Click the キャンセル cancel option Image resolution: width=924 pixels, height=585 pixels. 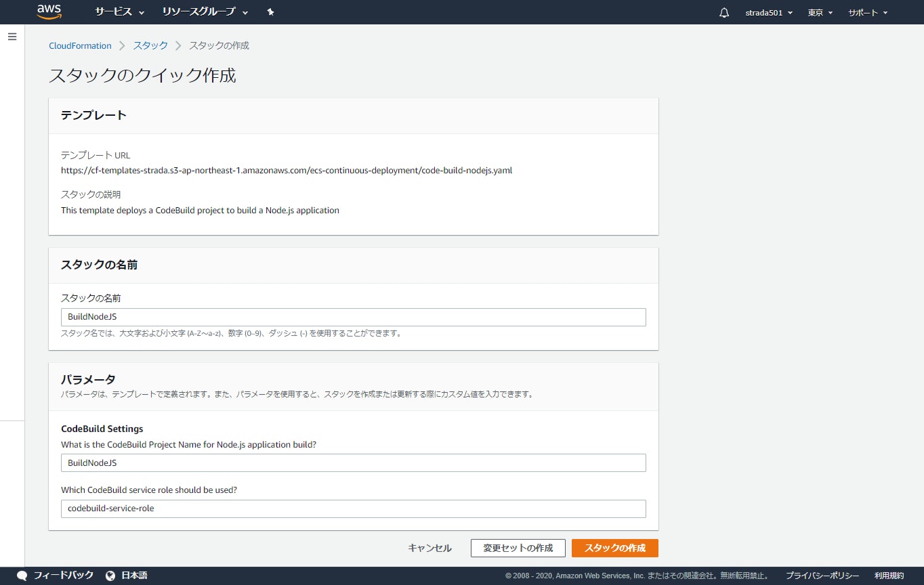[429, 548]
